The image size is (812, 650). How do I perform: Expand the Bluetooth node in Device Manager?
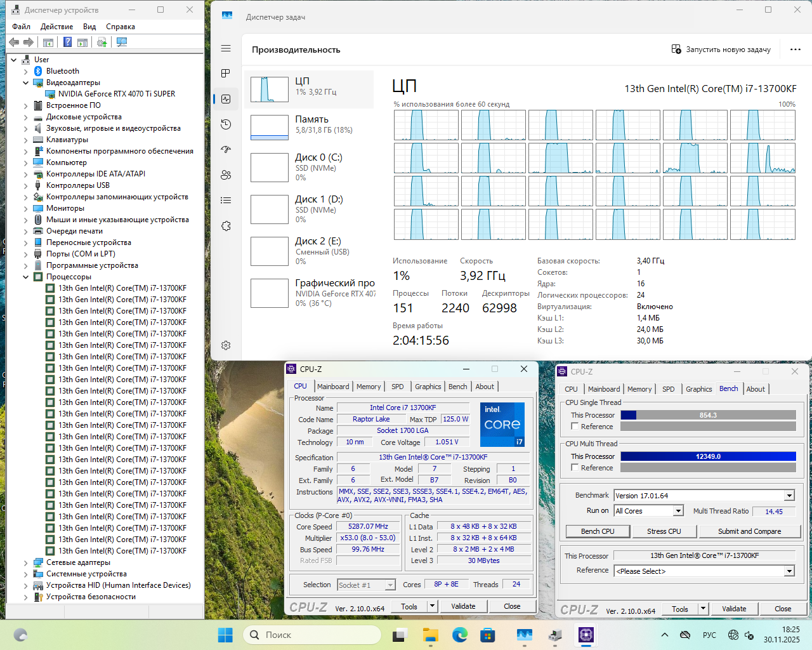(25, 71)
